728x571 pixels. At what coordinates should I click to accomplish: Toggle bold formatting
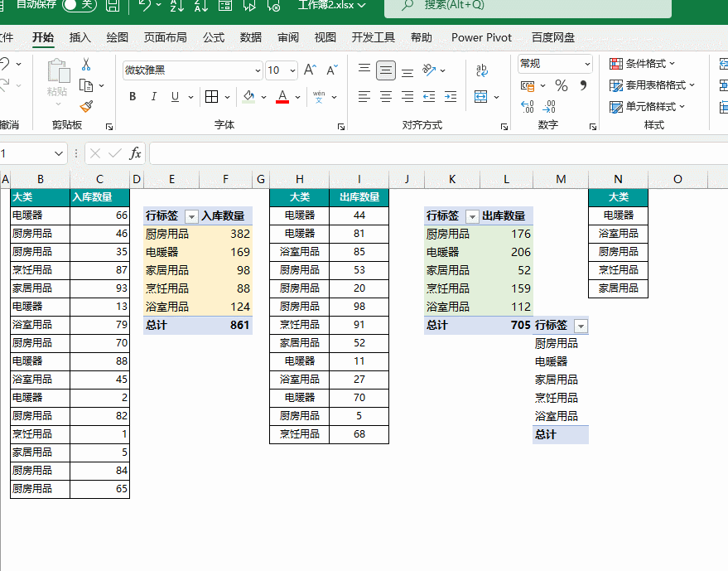point(133,97)
